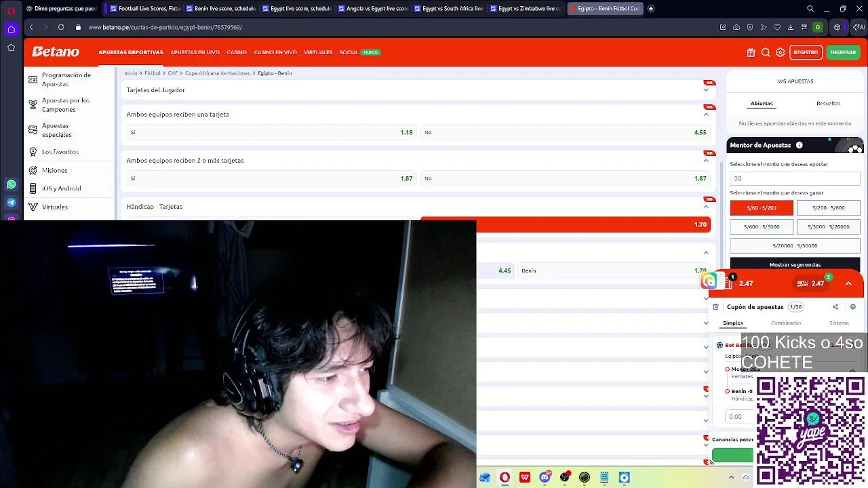Open Apuestas especiales sidebar link
The width and height of the screenshot is (868, 488).
[56, 130]
